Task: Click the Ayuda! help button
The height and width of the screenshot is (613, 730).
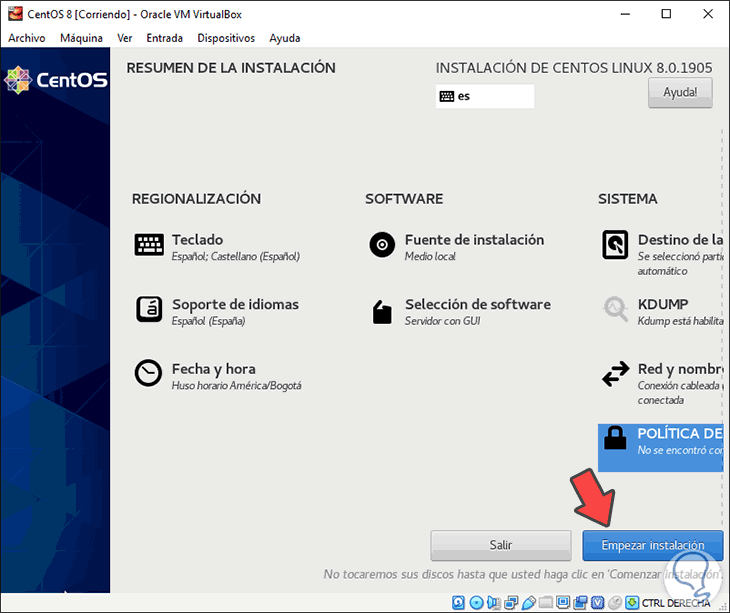Action: [680, 93]
